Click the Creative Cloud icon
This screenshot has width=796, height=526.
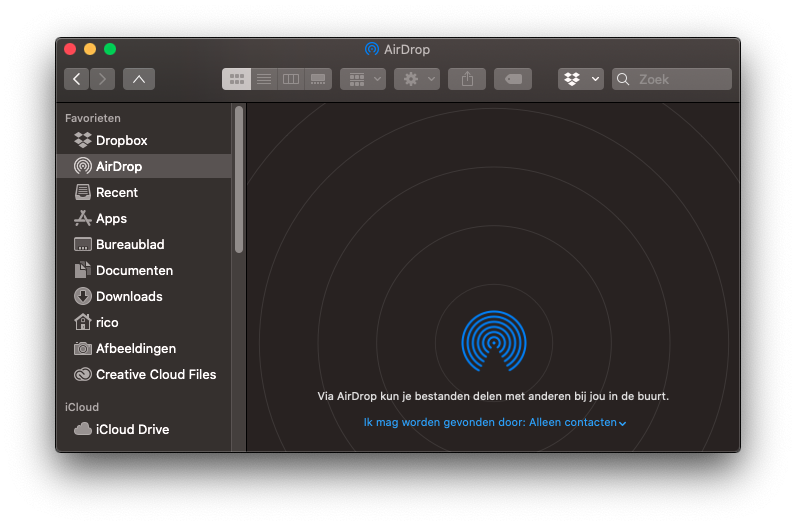(x=83, y=374)
